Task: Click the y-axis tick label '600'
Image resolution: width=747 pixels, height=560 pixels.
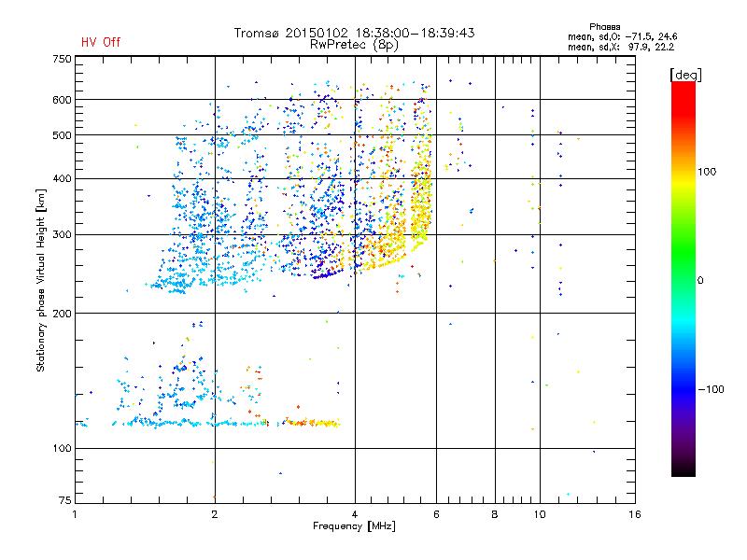Action: pos(62,100)
